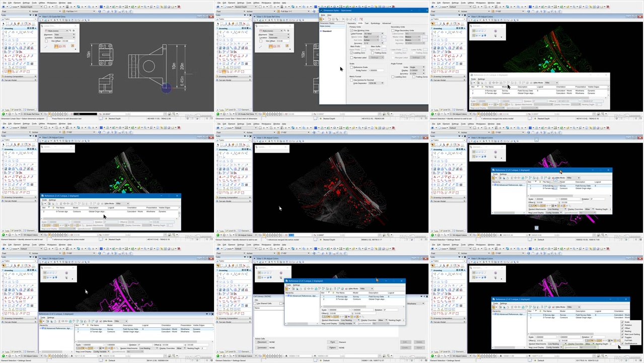The width and height of the screenshot is (644, 363).
Task: Toggle Rotation entry in References popup menu
Action: click(x=631, y=325)
